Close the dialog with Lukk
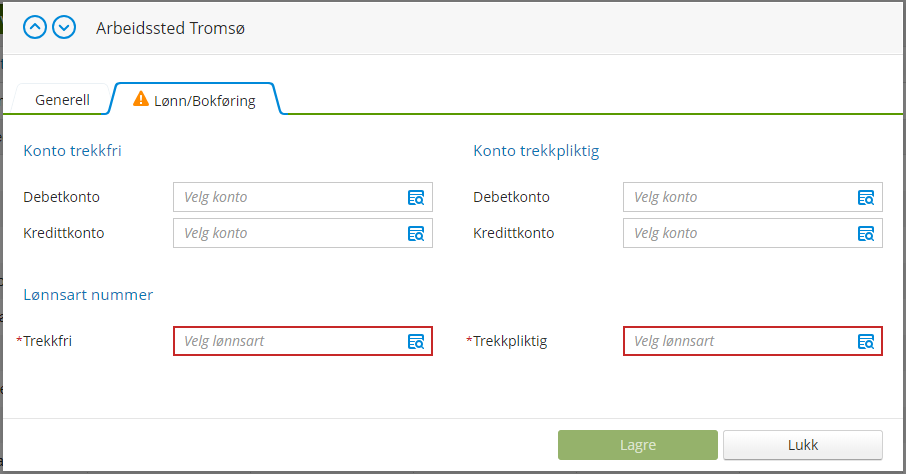906x474 pixels. 803,445
